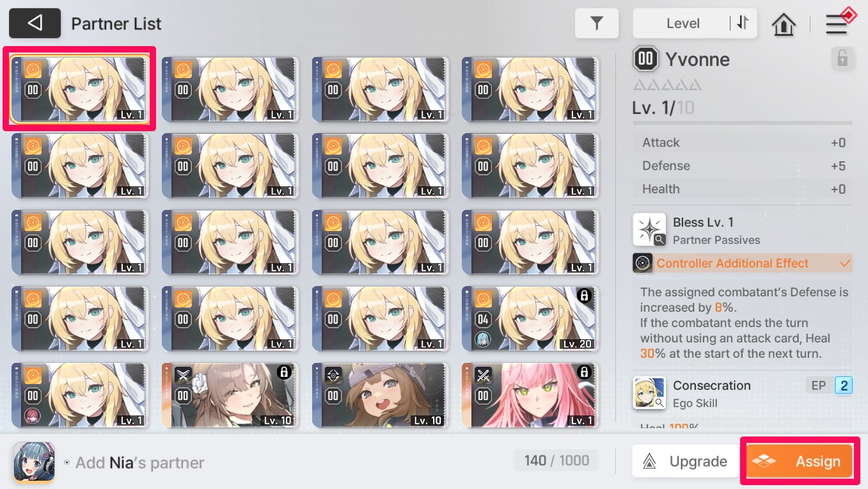Screen dimensions: 868x489
Task: Go back using the Partner List arrow
Action: tap(35, 24)
